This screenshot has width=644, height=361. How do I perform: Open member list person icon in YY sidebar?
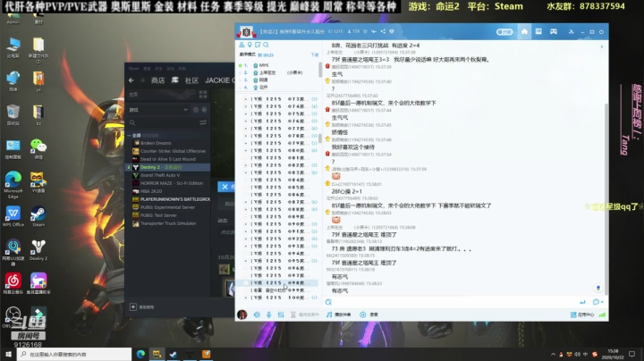[x=241, y=45]
